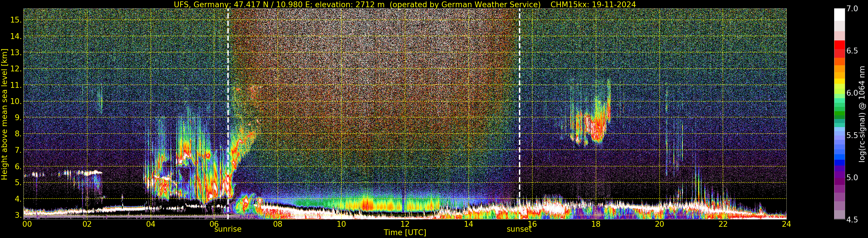
Task: Click the height axis tick '12.'
Action: pyautogui.click(x=16, y=69)
